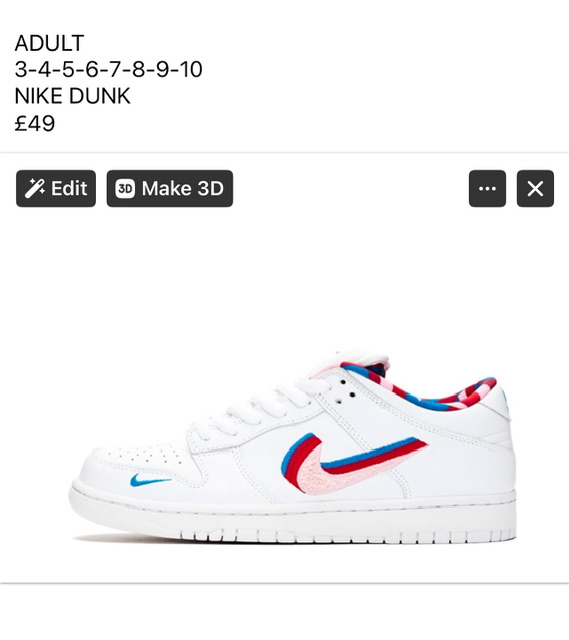Viewport: 569px width, 640px height.
Task: Click the small blue swoosh on toe
Action: [149, 480]
